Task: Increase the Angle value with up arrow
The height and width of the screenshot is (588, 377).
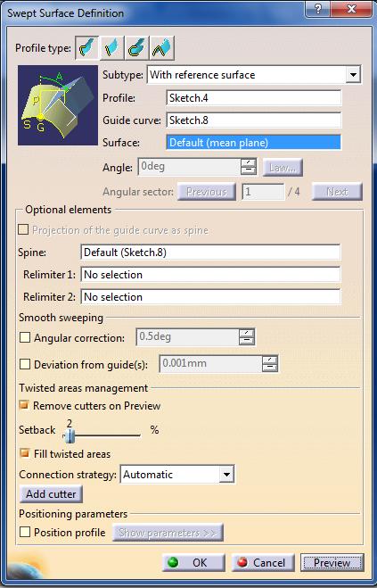Action: tap(249, 162)
